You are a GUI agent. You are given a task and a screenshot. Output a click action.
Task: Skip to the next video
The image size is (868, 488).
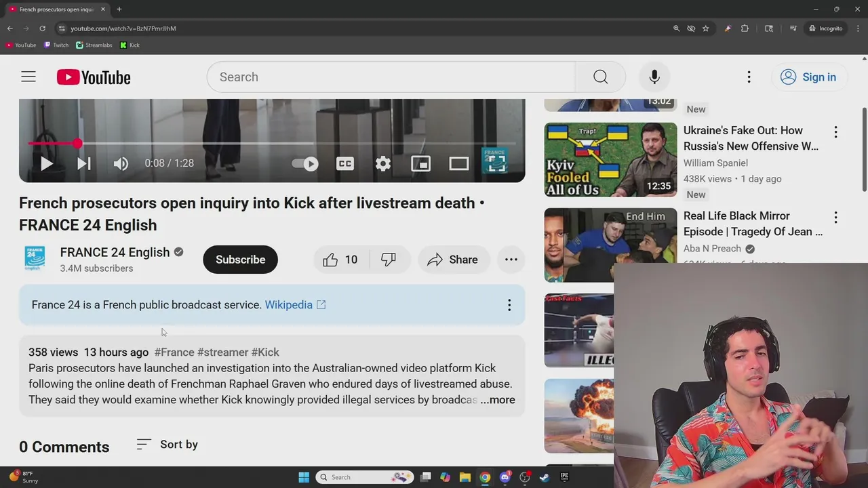click(83, 163)
